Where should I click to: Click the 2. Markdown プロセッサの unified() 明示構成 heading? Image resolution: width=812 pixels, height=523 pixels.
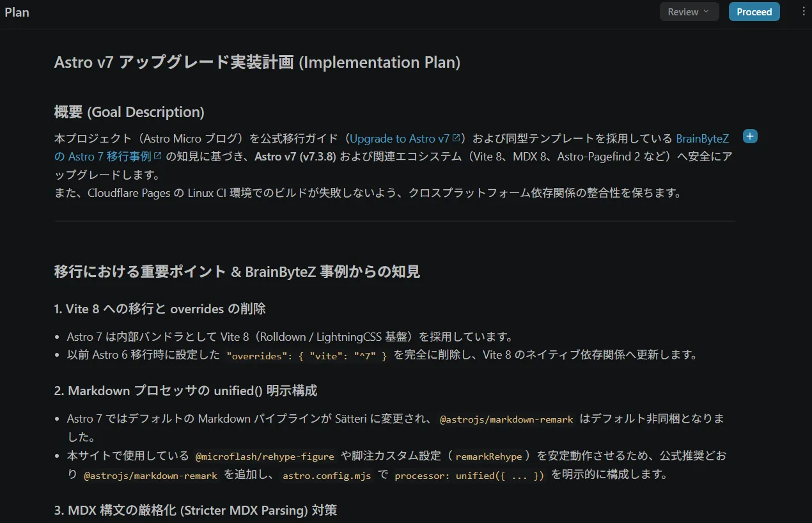tap(185, 390)
